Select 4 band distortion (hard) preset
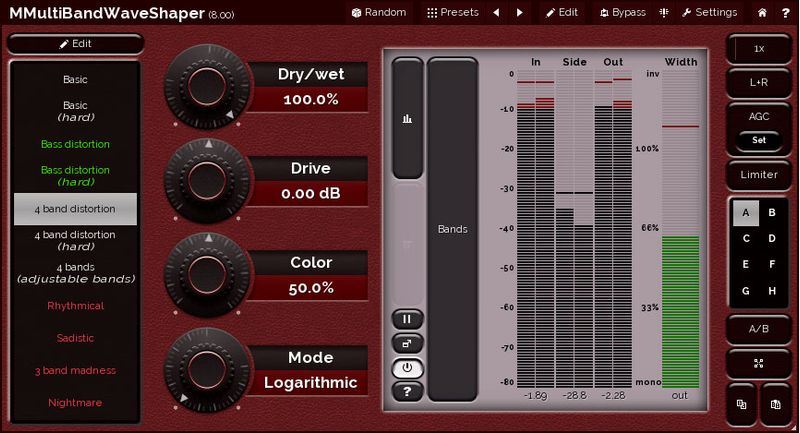This screenshot has width=800, height=433. click(x=76, y=241)
